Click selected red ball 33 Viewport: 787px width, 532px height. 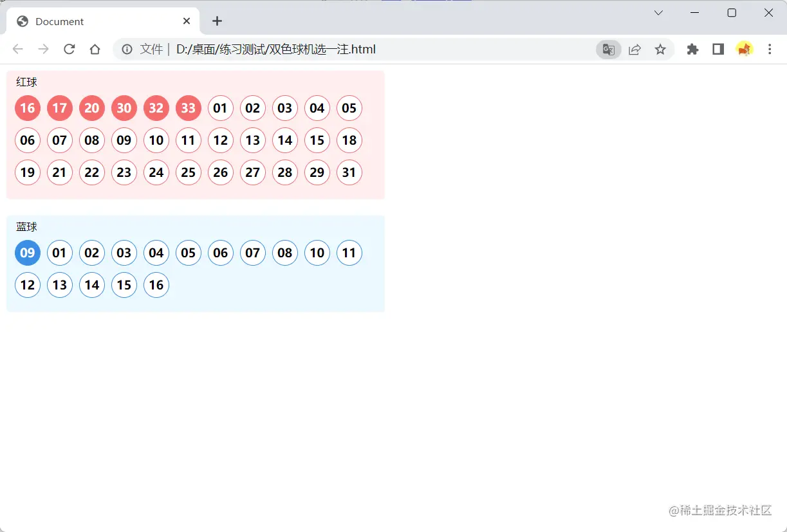(189, 108)
